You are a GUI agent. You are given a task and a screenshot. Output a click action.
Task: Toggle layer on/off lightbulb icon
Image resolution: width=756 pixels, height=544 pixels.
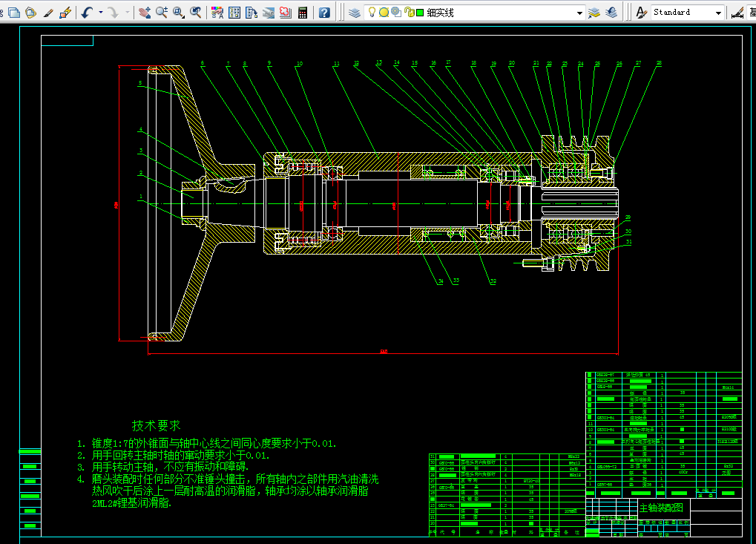click(372, 13)
